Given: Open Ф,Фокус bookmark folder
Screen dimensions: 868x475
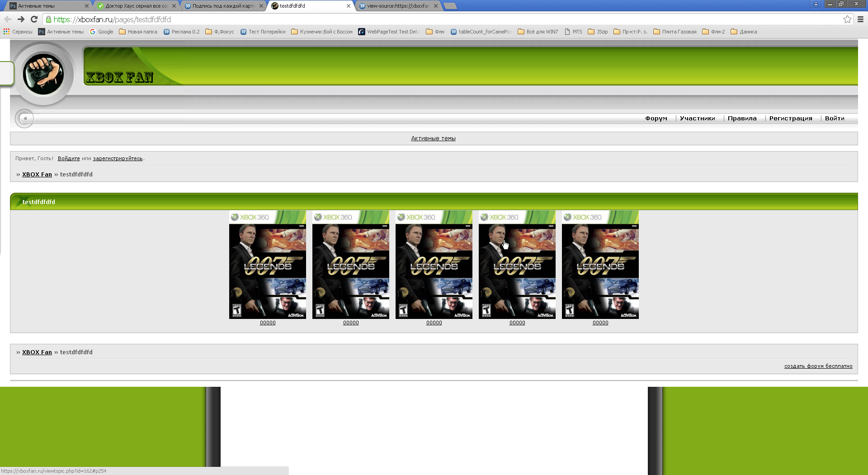Looking at the screenshot, I should pyautogui.click(x=220, y=32).
